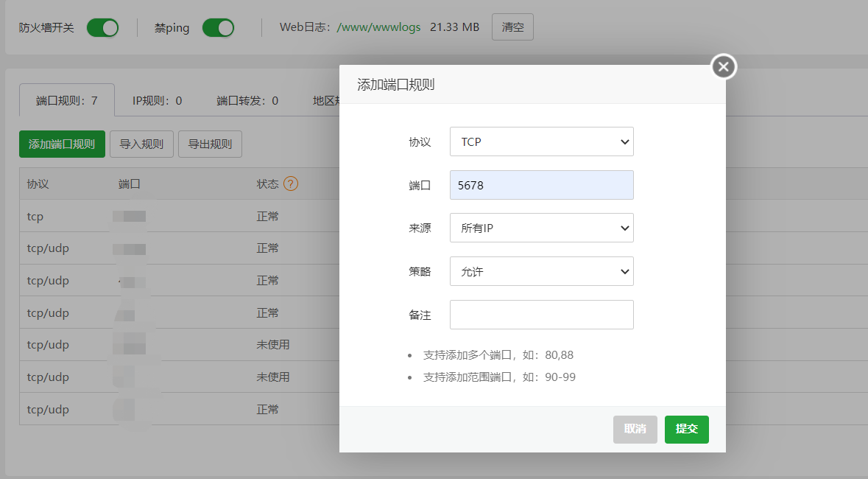Submit the port rule with 提交
Screen dimensions: 868x479
coord(686,429)
